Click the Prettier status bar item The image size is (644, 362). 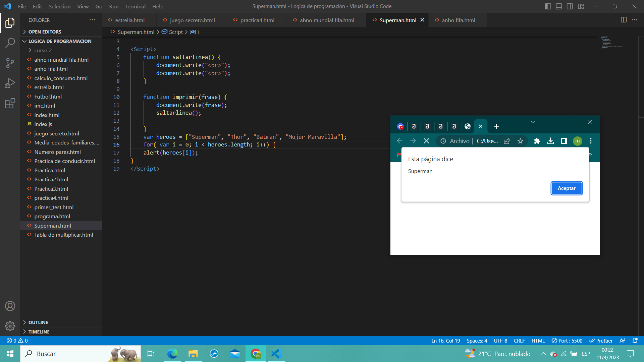[601, 341]
